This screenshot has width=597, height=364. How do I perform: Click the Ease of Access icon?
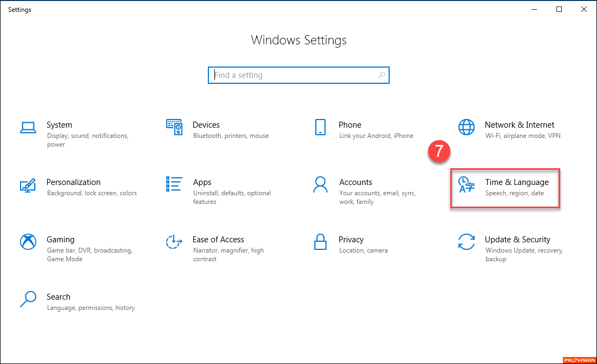click(174, 242)
